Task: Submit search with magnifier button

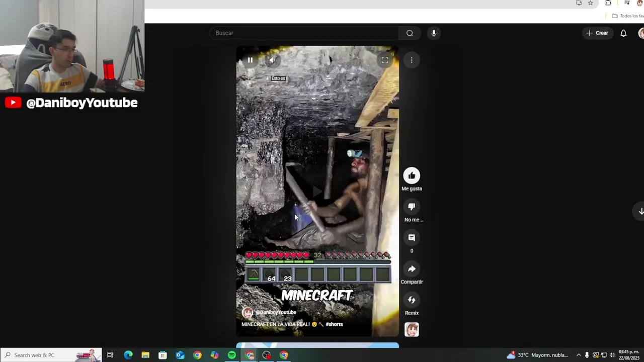Action: 410,33
